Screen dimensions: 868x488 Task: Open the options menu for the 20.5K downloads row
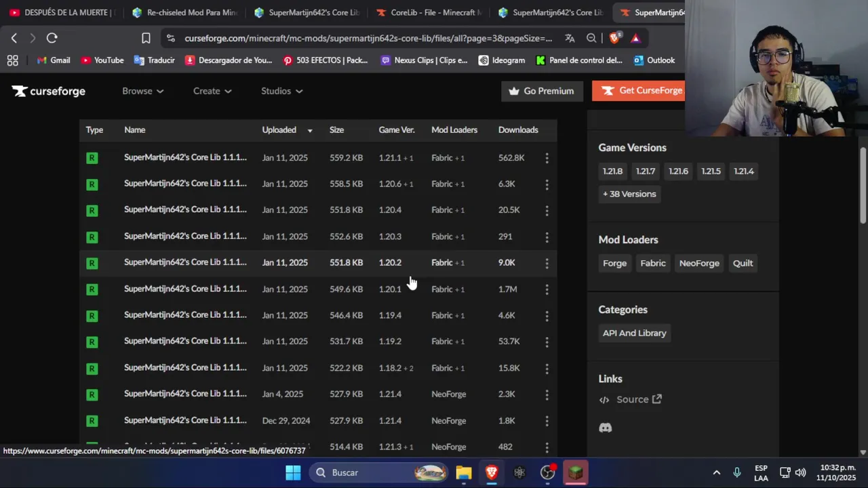[x=547, y=210]
